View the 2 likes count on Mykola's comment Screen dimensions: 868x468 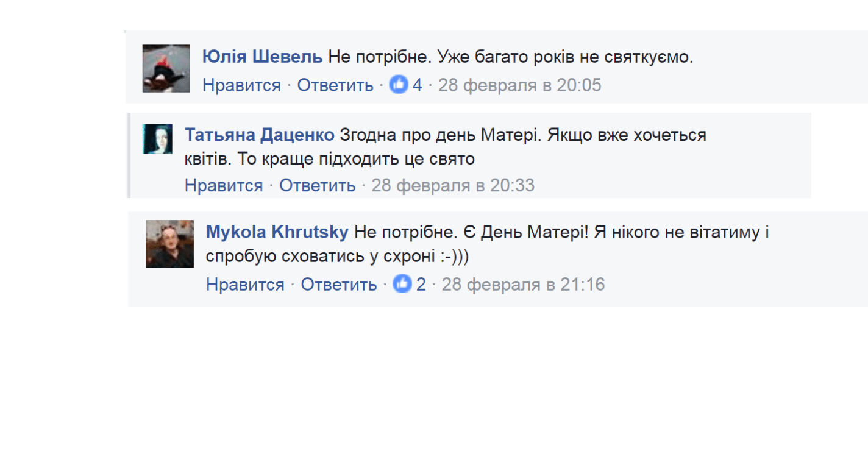point(421,284)
